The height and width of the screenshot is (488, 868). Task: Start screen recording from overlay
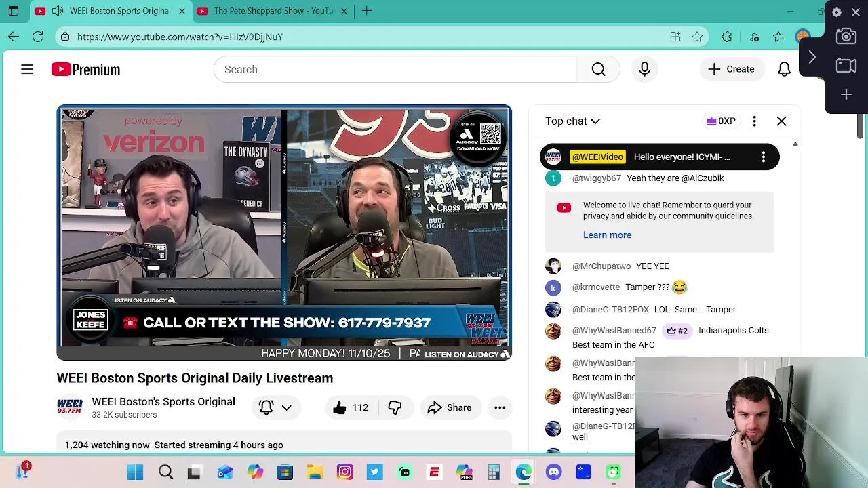tap(846, 65)
